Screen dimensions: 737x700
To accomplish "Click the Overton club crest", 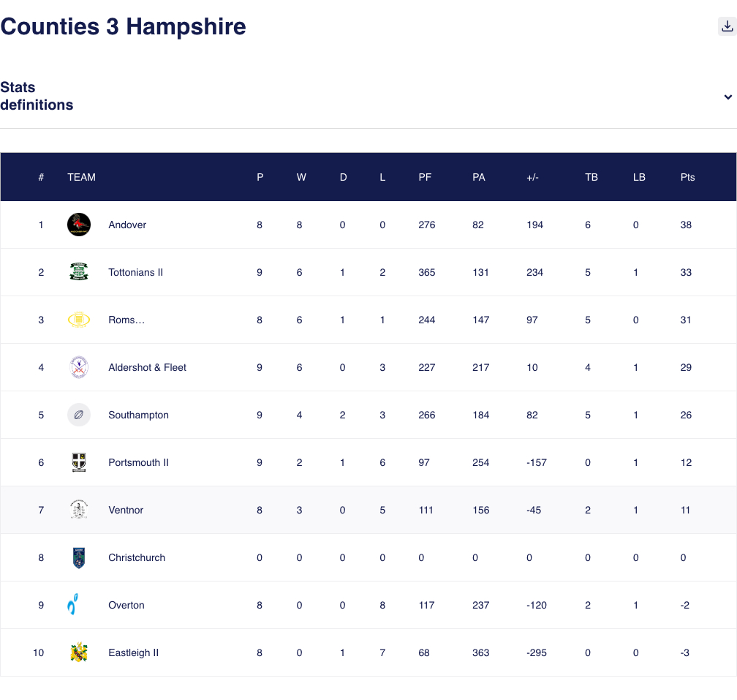I will [79, 605].
